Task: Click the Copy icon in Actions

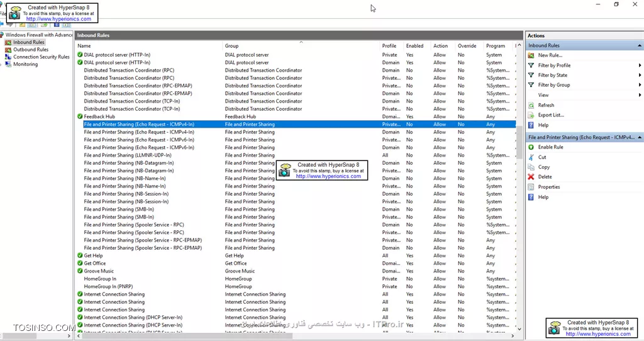Action: (531, 167)
